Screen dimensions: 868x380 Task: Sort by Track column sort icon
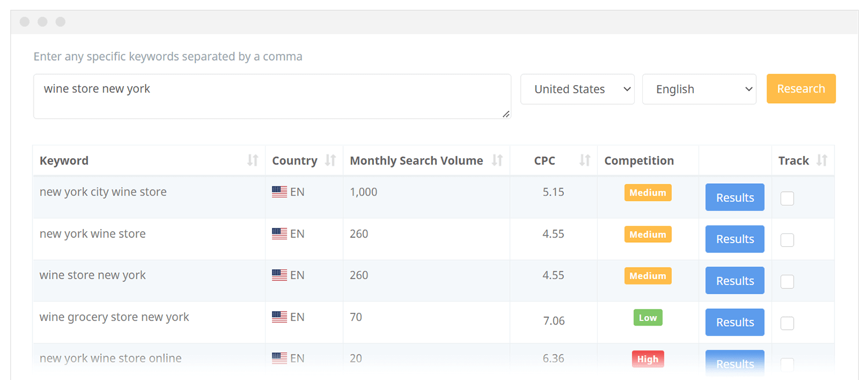pos(822,160)
